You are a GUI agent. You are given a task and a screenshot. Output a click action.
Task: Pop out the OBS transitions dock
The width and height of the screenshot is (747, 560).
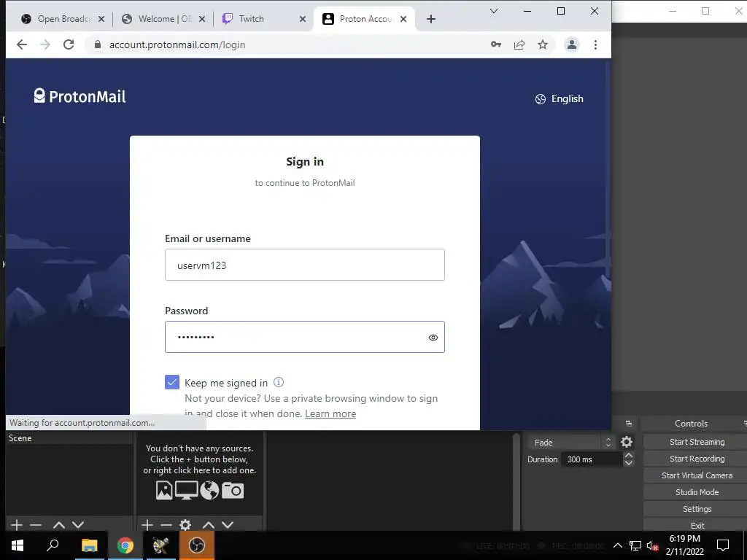point(628,424)
